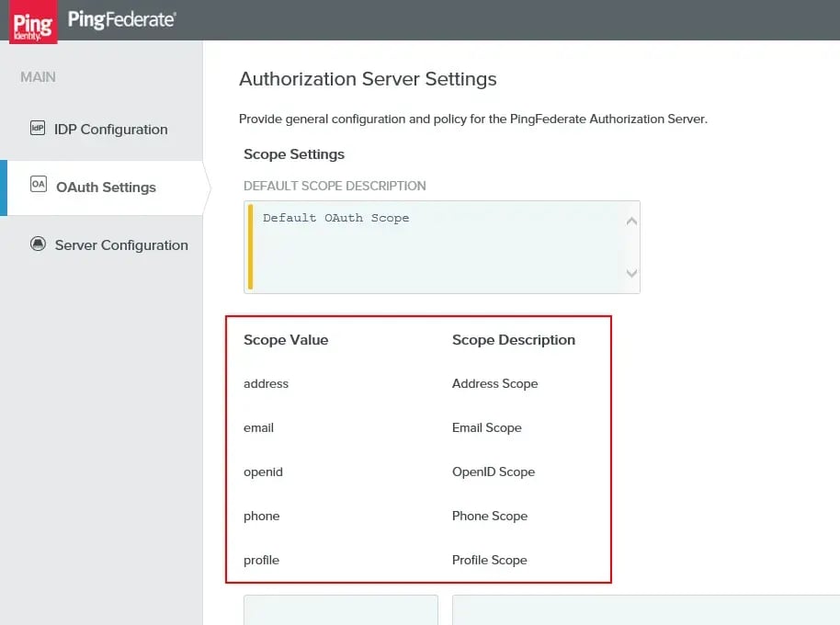This screenshot has height=625, width=840.
Task: Click the scroll-up chevron on description box
Action: (631, 221)
